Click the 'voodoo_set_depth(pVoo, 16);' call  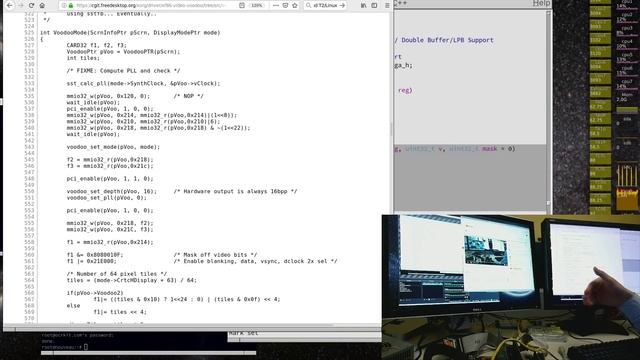[x=111, y=191]
